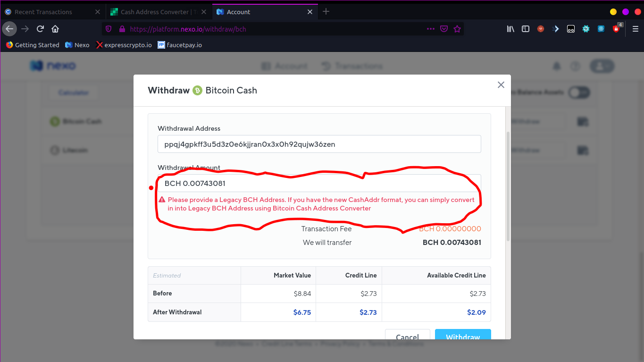Open the Account section in Nexo header
This screenshot has height=362, width=644.
click(x=284, y=66)
